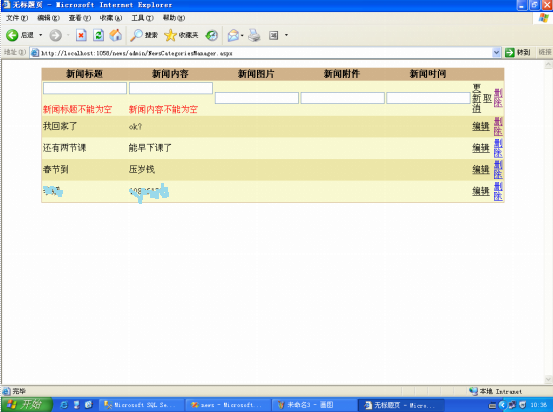Click the Print icon
Viewport: 553px width, 412px height.
coord(254,35)
